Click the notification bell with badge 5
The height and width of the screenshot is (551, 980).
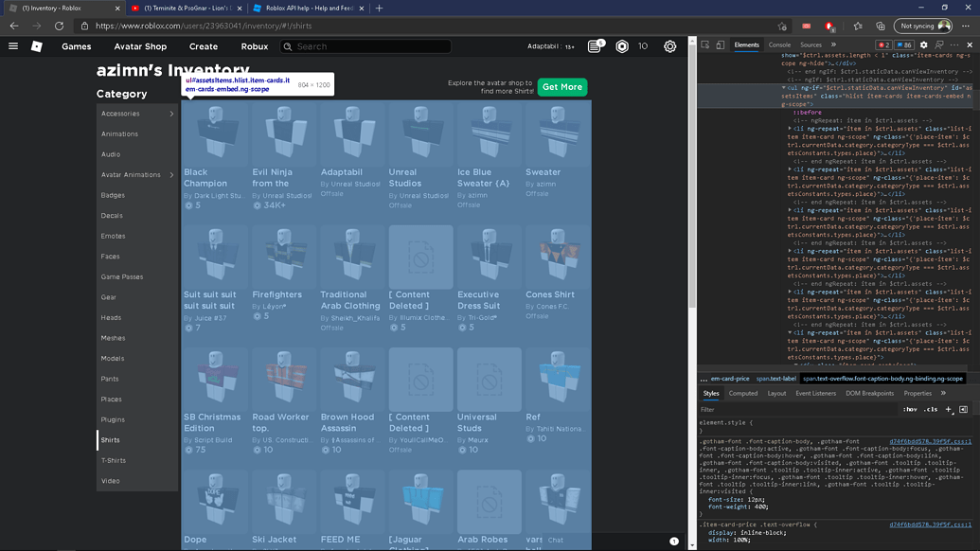pos(597,44)
